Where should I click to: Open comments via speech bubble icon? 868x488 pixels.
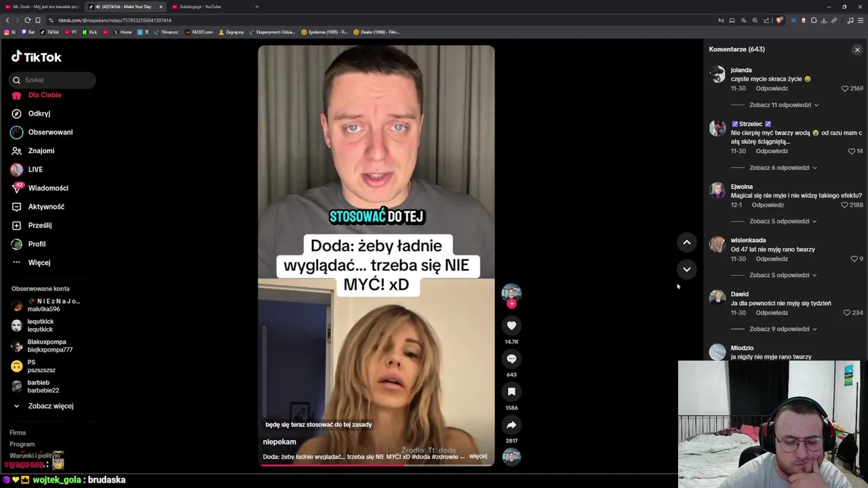tap(511, 359)
